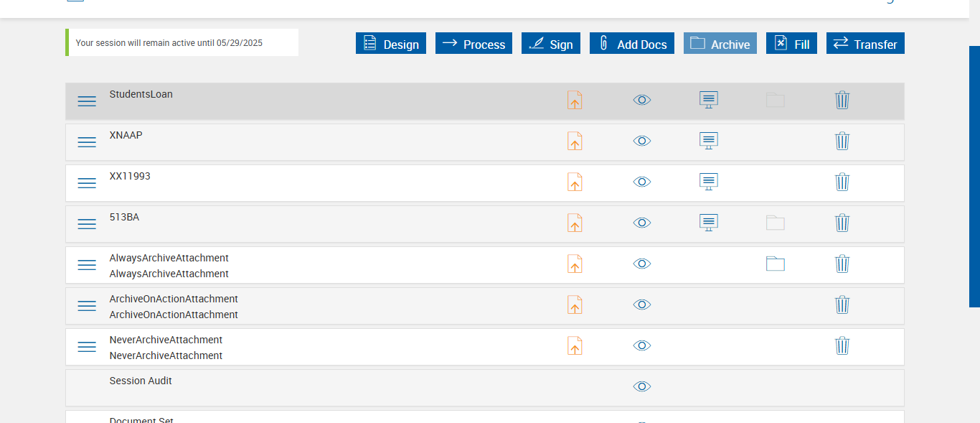Delete NeverArchiveAttachment using trash icon
Viewport: 980px width, 423px height.
[842, 345]
